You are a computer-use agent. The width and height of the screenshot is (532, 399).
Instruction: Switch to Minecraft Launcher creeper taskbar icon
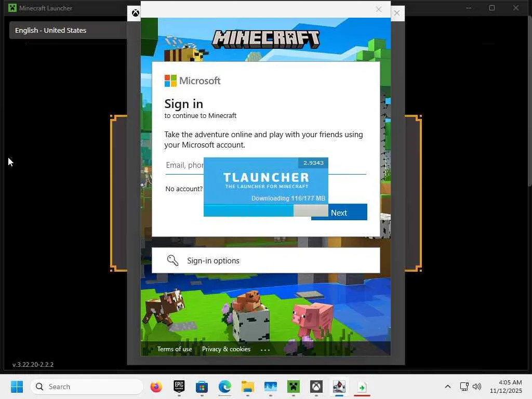294,387
